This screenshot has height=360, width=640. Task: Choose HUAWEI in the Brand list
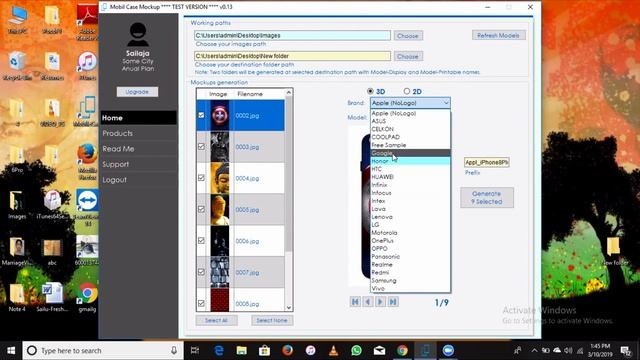pyautogui.click(x=410, y=177)
